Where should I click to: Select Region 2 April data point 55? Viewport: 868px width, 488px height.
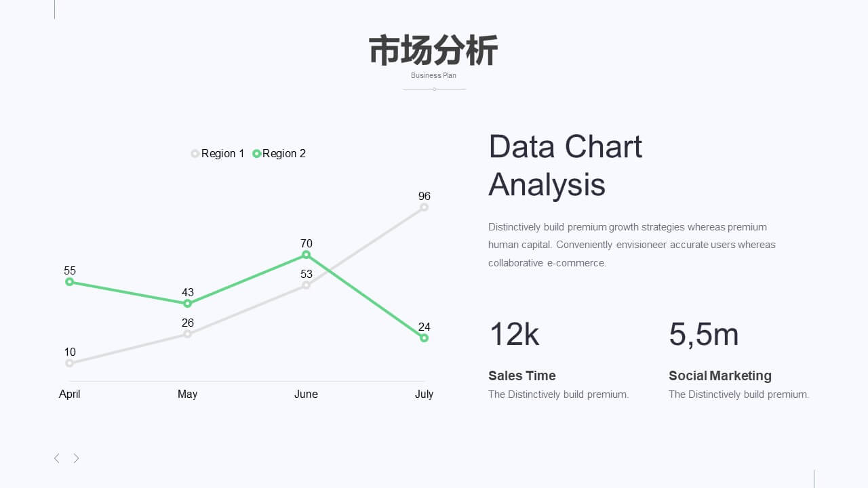(69, 282)
